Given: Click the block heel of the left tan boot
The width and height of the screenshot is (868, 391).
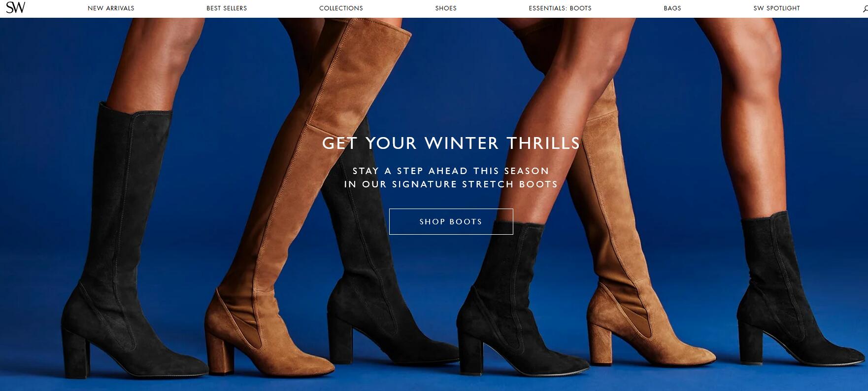Looking at the screenshot, I should 220,353.
